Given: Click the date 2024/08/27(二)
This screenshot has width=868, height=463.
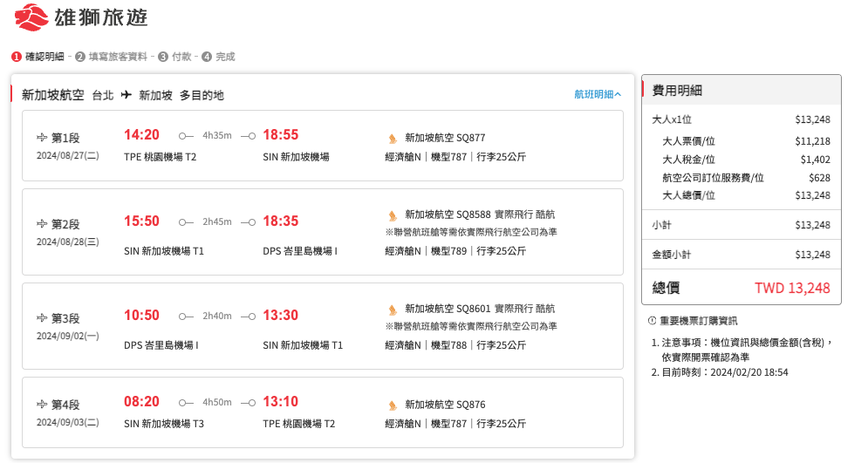Looking at the screenshot, I should pyautogui.click(x=67, y=155).
